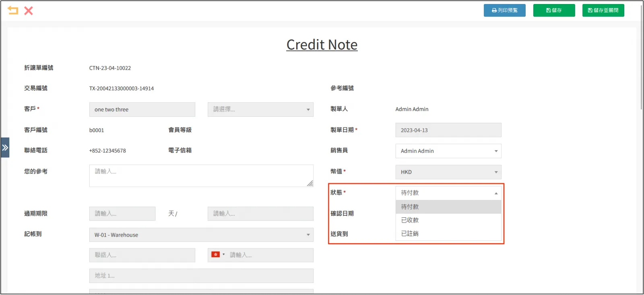Click the 列印預覽 print preview button
Screen dimensions: 644x295
click(x=504, y=10)
